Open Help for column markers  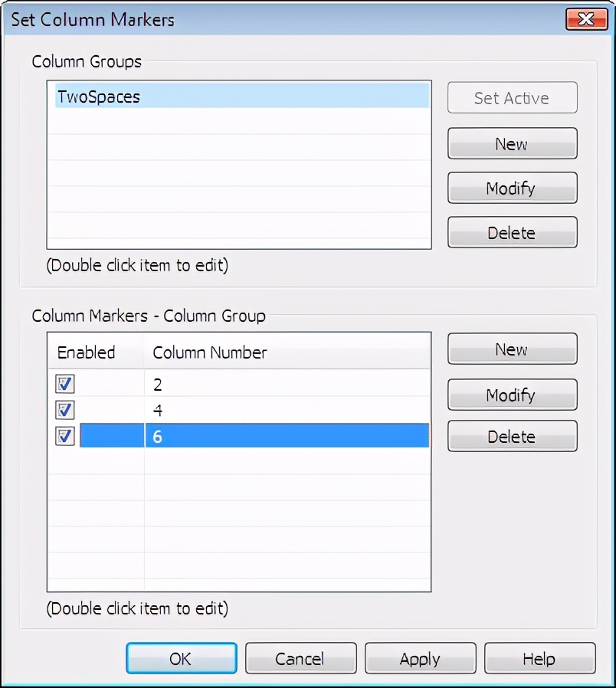[539, 658]
